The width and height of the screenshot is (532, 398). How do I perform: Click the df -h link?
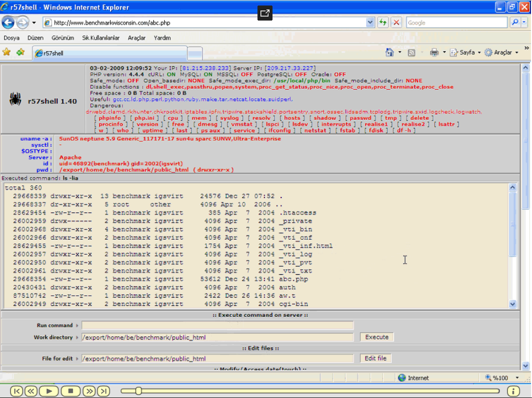pos(404,130)
